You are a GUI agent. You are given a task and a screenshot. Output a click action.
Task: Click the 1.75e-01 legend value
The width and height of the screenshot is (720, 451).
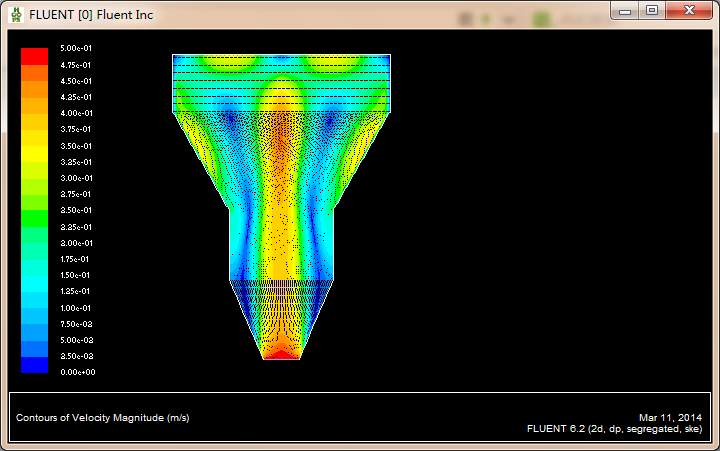click(75, 259)
